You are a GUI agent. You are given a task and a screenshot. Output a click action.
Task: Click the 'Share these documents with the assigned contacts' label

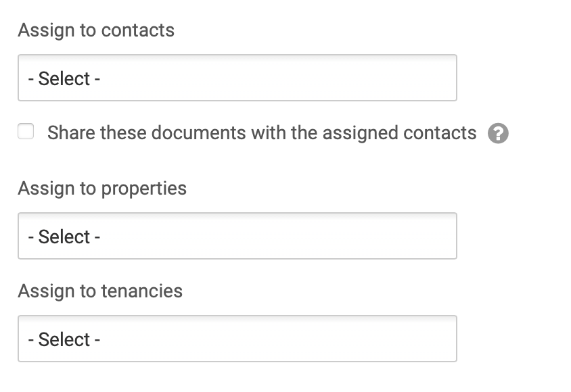coord(262,132)
